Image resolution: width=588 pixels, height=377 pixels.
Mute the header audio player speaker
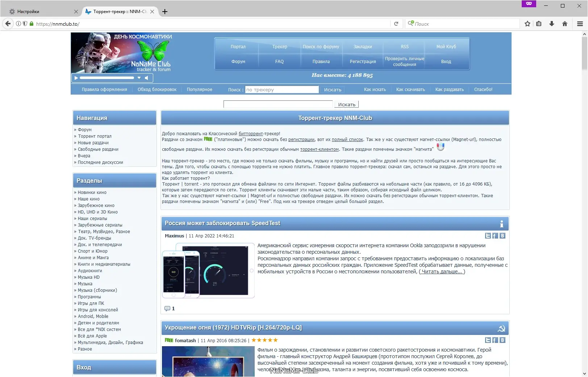point(146,78)
